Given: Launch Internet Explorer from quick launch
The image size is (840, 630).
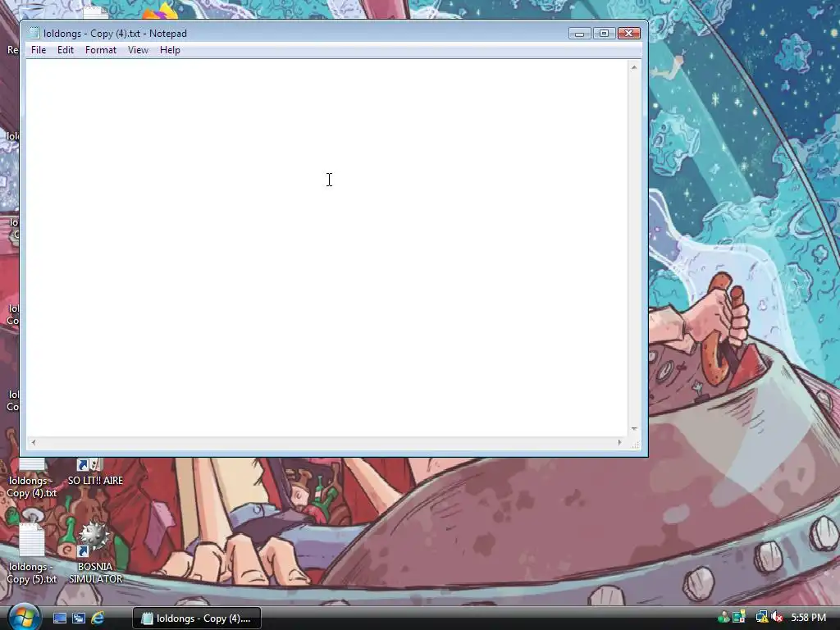Looking at the screenshot, I should 98,619.
